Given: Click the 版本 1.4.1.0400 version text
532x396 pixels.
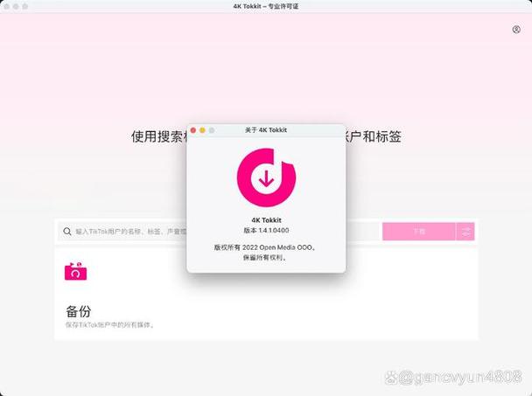Looking at the screenshot, I should [x=266, y=230].
